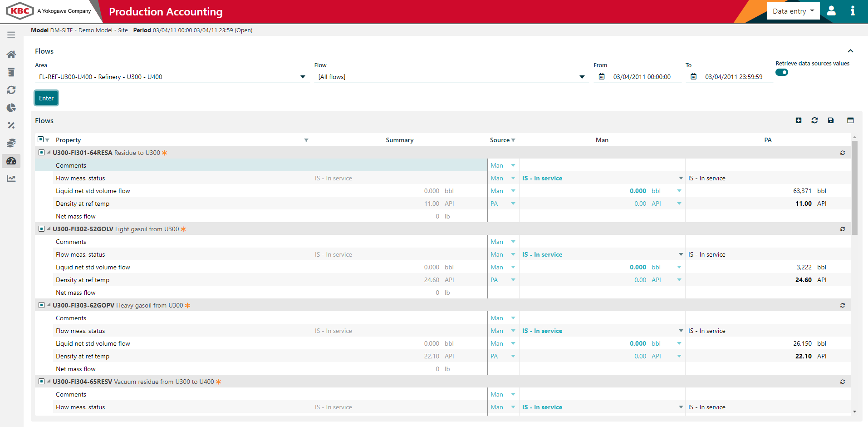Click the add icon in the Flows toolbar
The image size is (868, 427).
799,120
